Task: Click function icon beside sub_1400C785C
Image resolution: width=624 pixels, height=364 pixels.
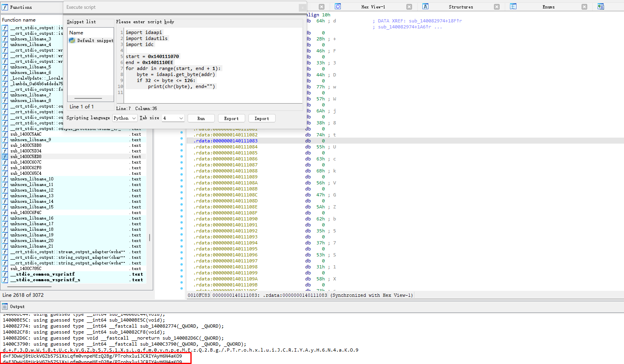Action: click(5, 269)
